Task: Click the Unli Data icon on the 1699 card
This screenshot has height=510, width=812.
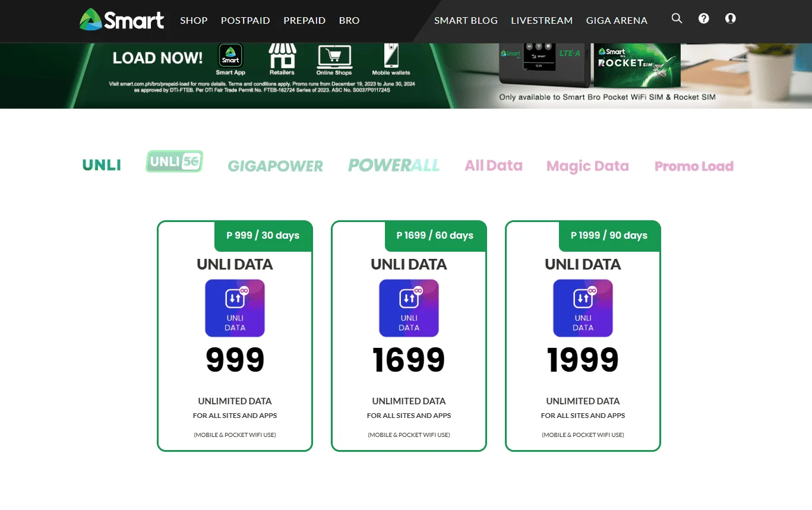Action: click(409, 308)
